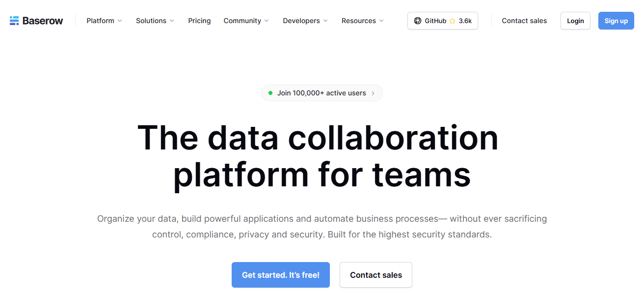
Task: Click the Resources chevron arrow
Action: [x=381, y=21]
